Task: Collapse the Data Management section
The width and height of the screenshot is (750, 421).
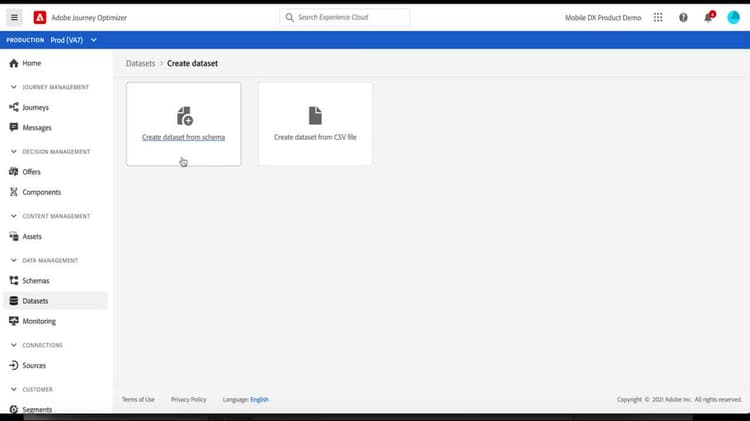Action: [13, 260]
